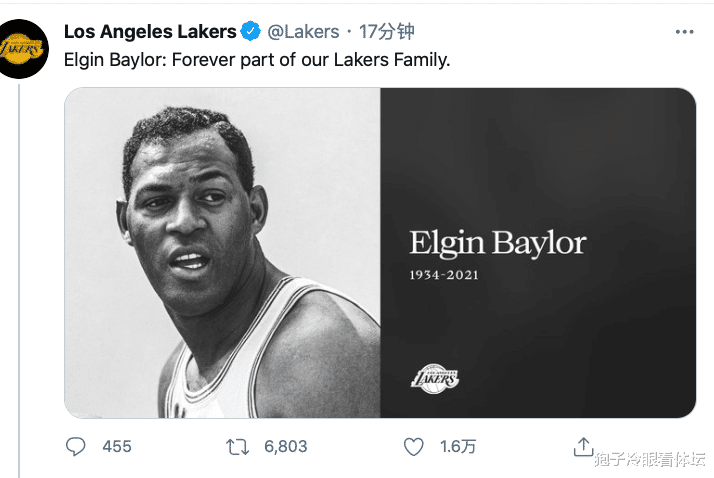The width and height of the screenshot is (714, 478).
Task: Open the Los Angeles Lakers account name
Action: tap(150, 32)
